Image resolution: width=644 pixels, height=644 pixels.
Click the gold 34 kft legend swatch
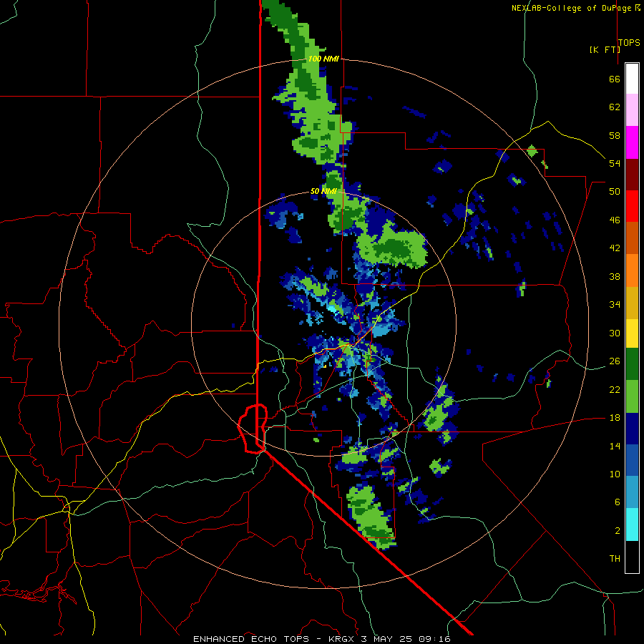[x=632, y=303]
